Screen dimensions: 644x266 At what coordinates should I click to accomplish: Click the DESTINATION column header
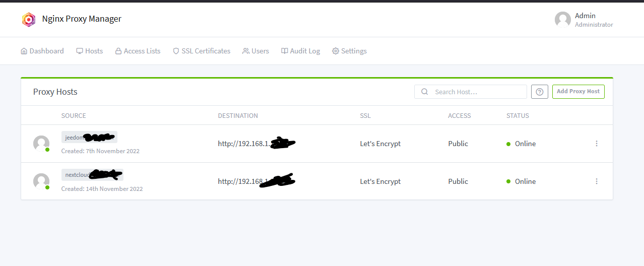238,116
